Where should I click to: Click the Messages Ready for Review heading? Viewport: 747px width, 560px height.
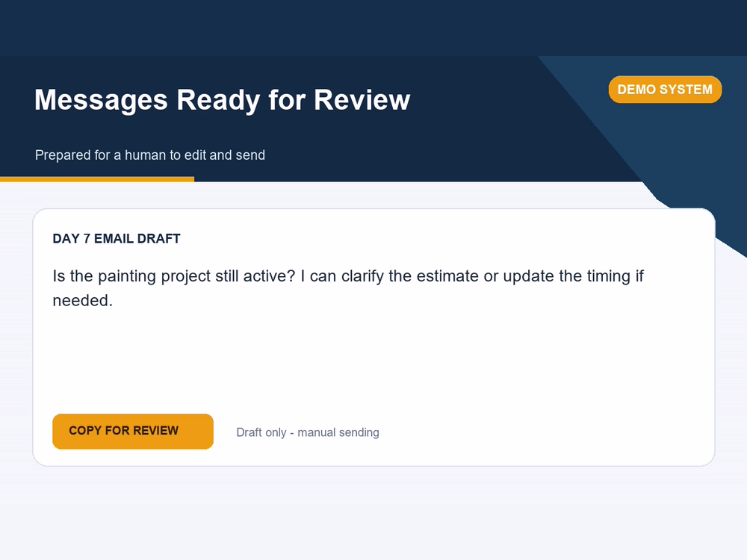point(222,100)
